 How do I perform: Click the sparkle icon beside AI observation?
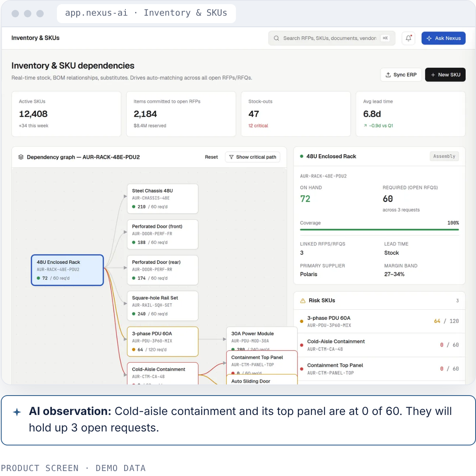click(17, 412)
